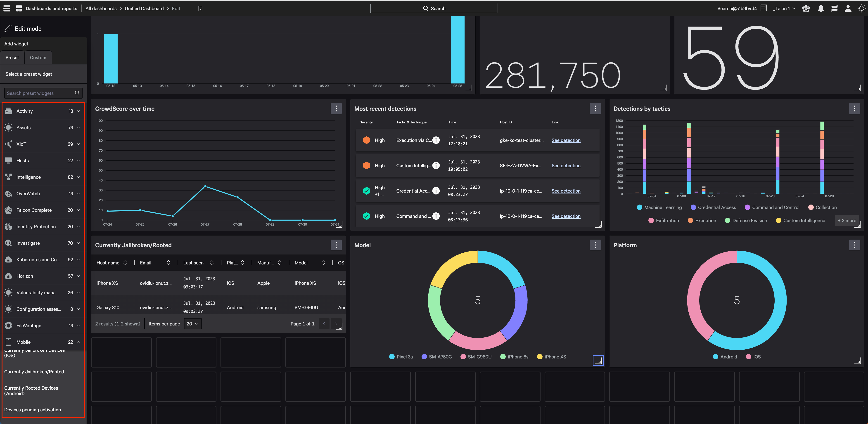This screenshot has height=424, width=868.
Task: Open the notifications bell
Action: point(821,8)
